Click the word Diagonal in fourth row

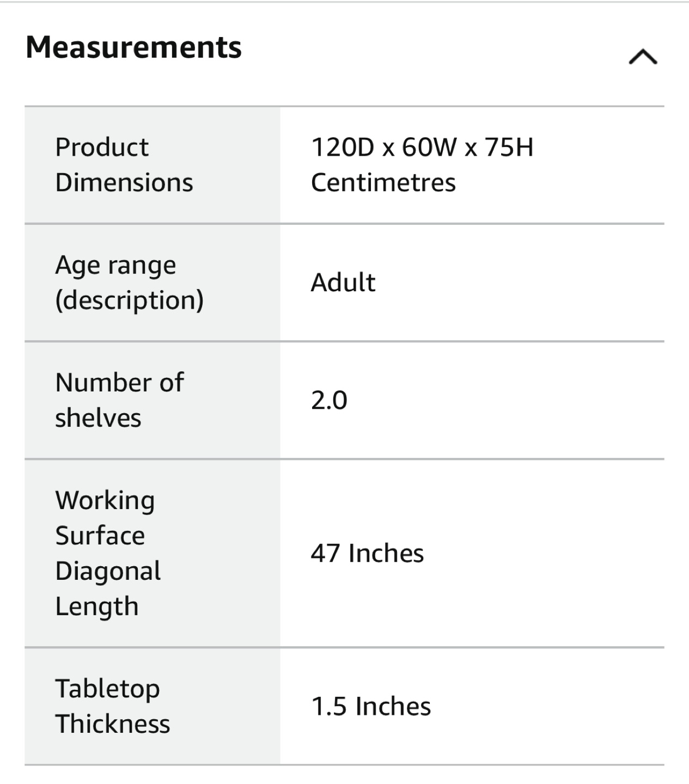click(x=108, y=571)
